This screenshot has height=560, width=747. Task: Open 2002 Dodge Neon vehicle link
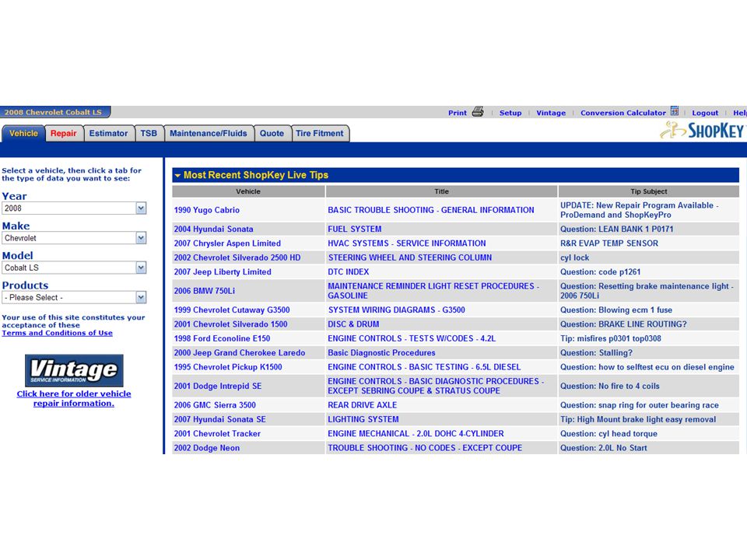tap(207, 448)
